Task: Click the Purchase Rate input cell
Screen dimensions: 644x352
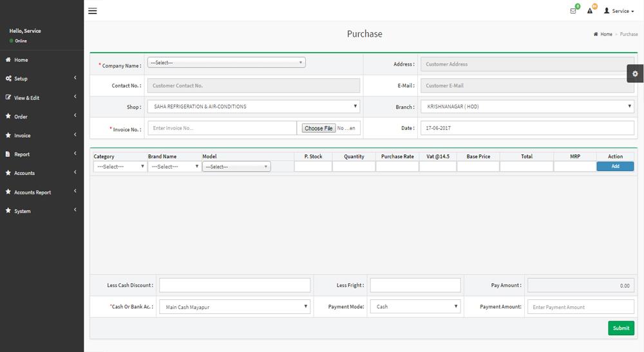Action: pyautogui.click(x=397, y=166)
